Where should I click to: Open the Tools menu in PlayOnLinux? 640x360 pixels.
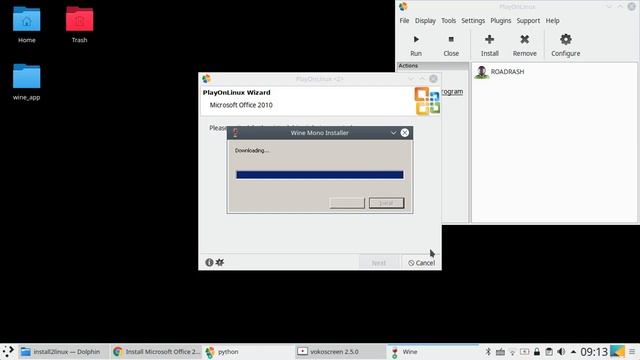pos(448,20)
